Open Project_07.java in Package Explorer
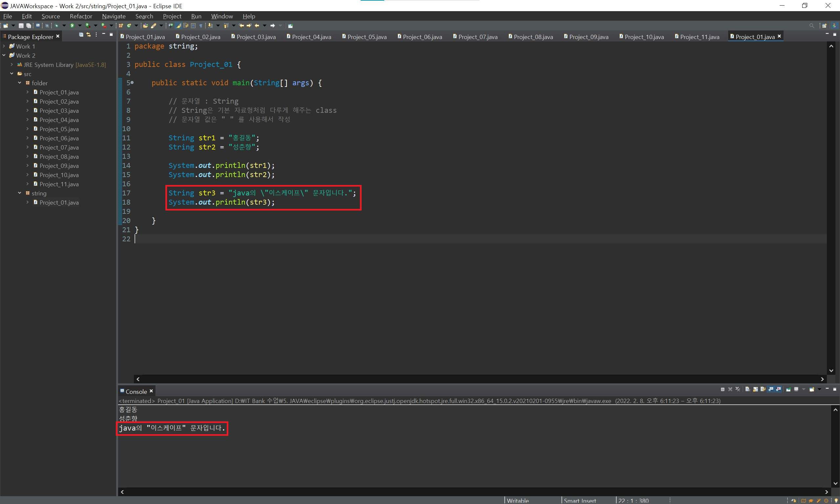840x504 pixels. (59, 148)
